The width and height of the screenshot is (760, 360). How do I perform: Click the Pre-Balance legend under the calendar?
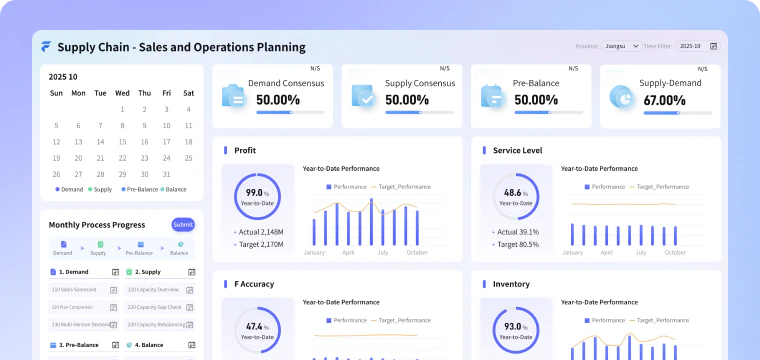pyautogui.click(x=140, y=189)
